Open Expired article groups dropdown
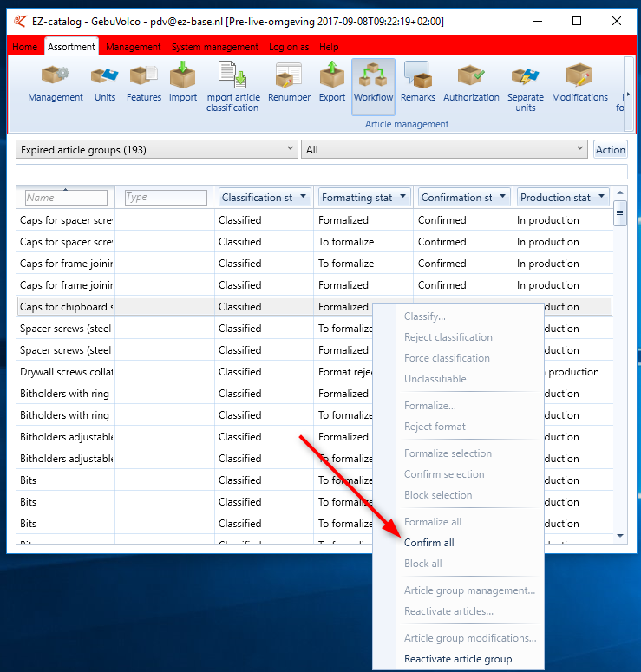 (x=157, y=149)
